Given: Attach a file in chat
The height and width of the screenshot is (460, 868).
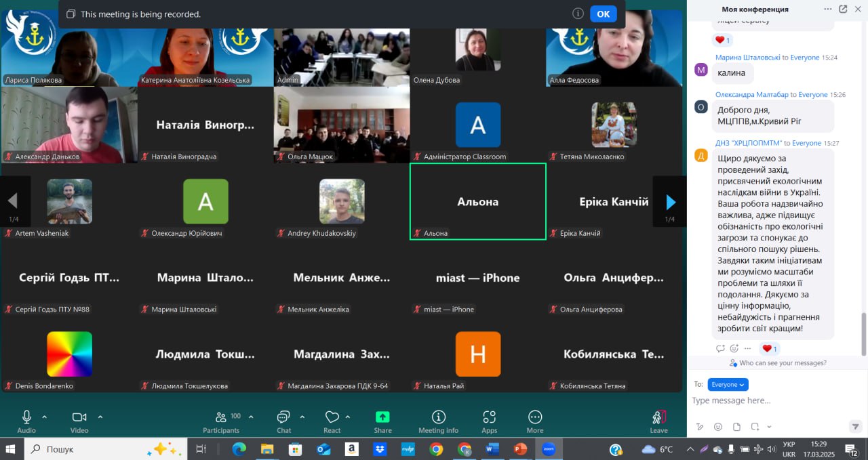Looking at the screenshot, I should click(736, 427).
